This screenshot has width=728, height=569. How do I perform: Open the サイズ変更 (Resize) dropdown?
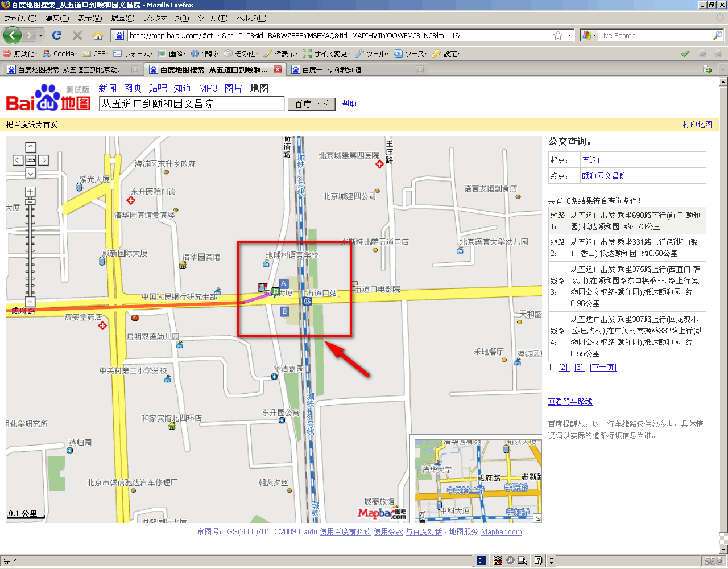pos(326,53)
